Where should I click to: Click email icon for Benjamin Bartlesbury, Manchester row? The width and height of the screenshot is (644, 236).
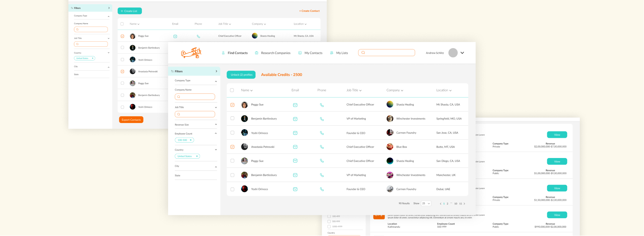(x=295, y=175)
